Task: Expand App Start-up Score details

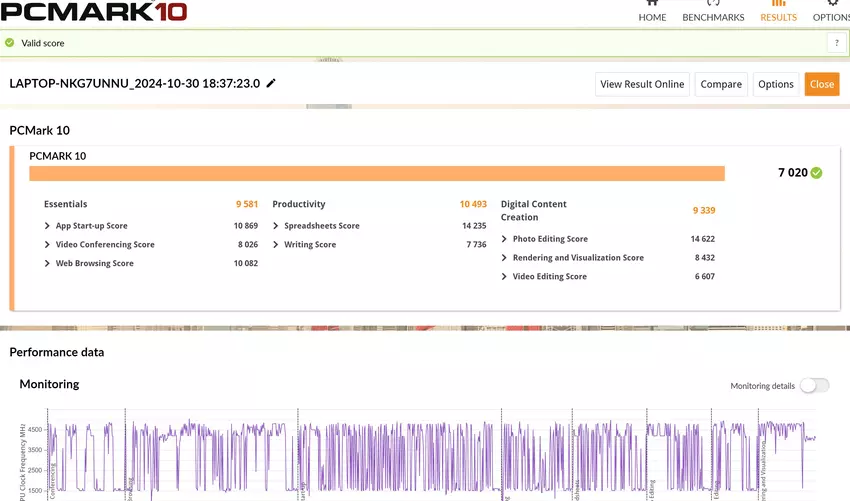Action: 47,226
